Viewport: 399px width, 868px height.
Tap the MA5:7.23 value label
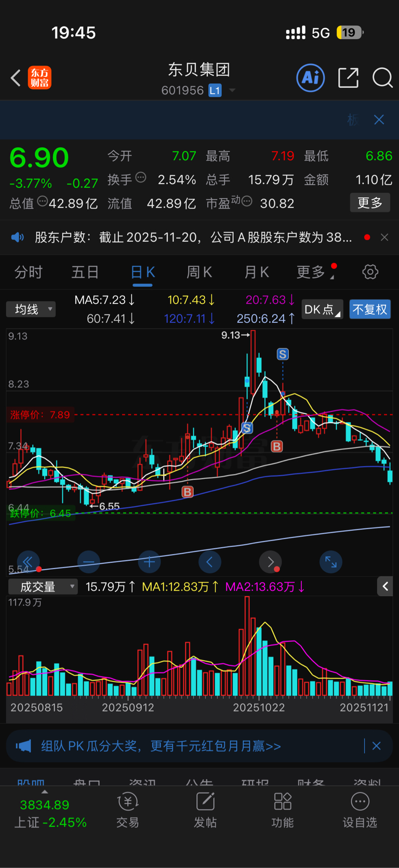(104, 300)
